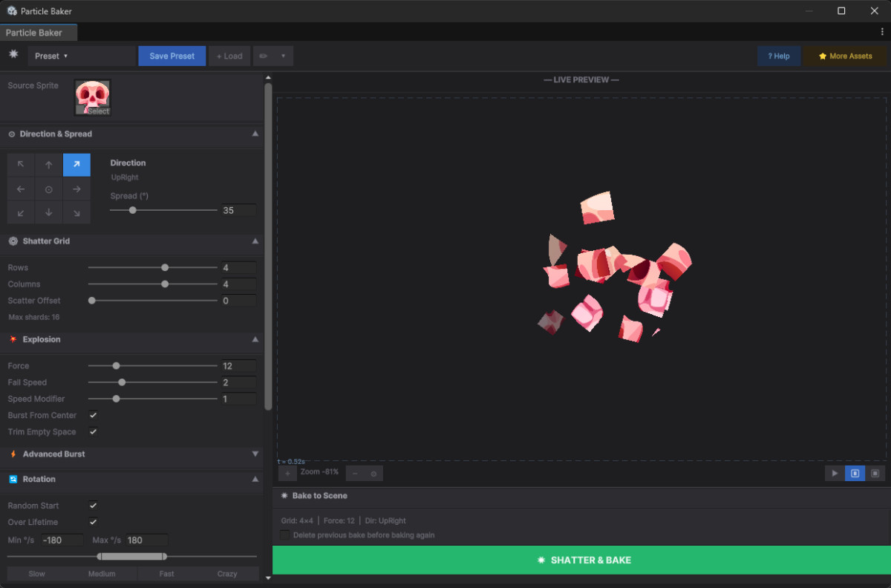
Task: Play the live preview animation
Action: coord(835,473)
